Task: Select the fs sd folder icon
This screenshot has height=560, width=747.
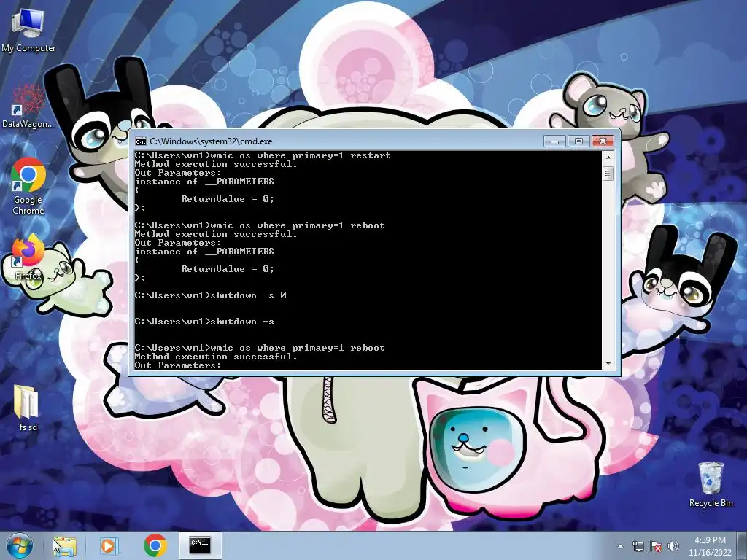Action: pos(27,408)
